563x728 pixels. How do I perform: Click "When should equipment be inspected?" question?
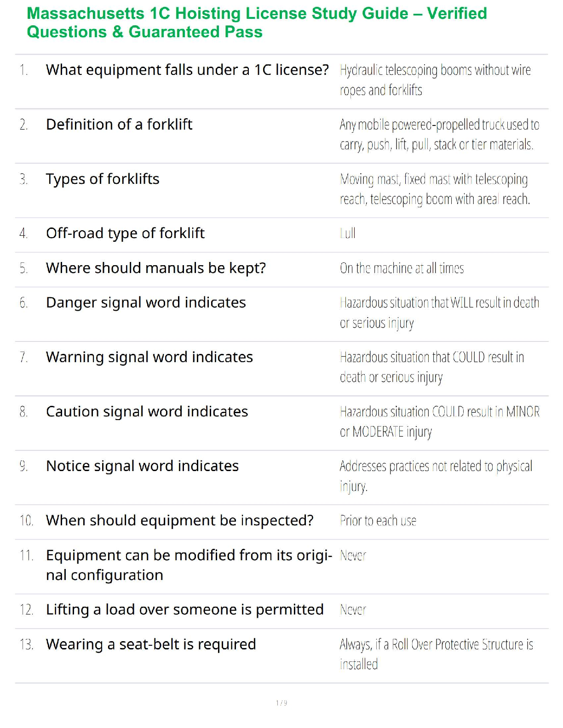click(x=179, y=521)
